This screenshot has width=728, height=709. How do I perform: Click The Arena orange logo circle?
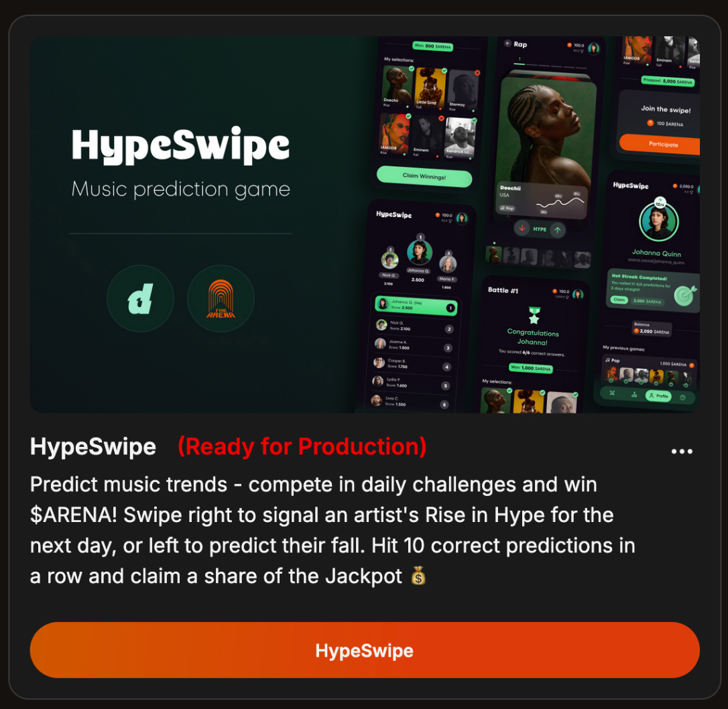221,298
